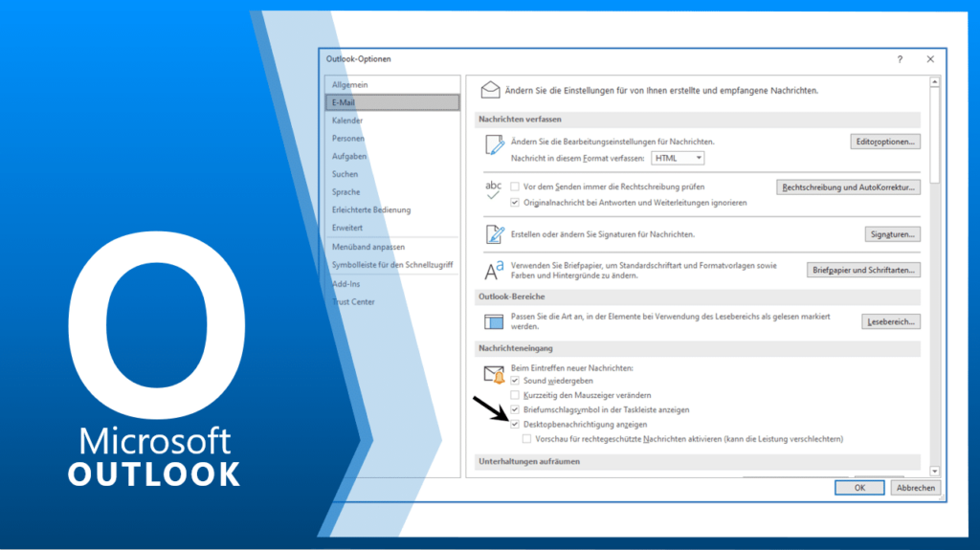980x550 pixels.
Task: Click the envelope icon beside the settings description
Action: coord(490,90)
